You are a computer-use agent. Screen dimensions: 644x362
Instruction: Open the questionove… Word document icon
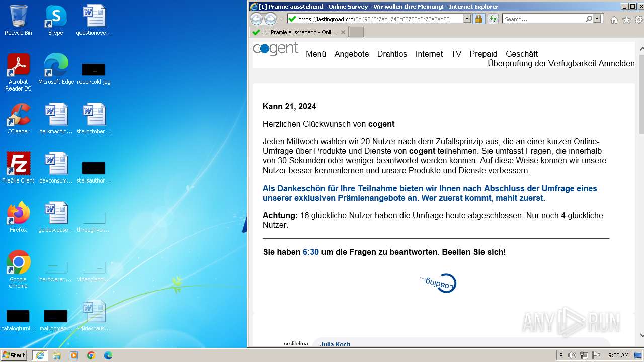pyautogui.click(x=94, y=20)
